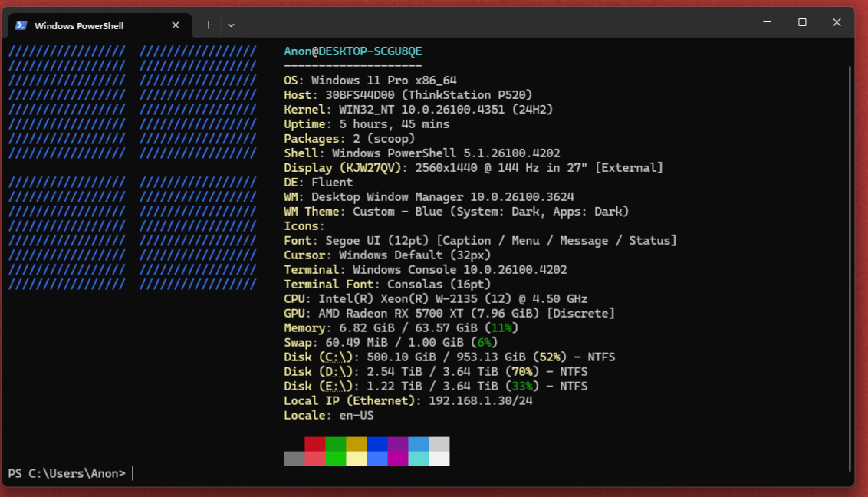Click the Host: ThinkStation P520 line
868x497 pixels.
coord(408,95)
